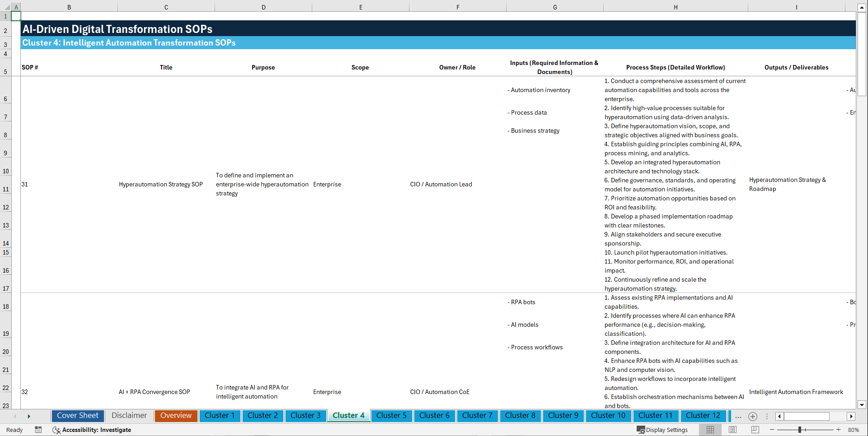This screenshot has width=868, height=436.
Task: Select the column B header
Action: pos(69,7)
